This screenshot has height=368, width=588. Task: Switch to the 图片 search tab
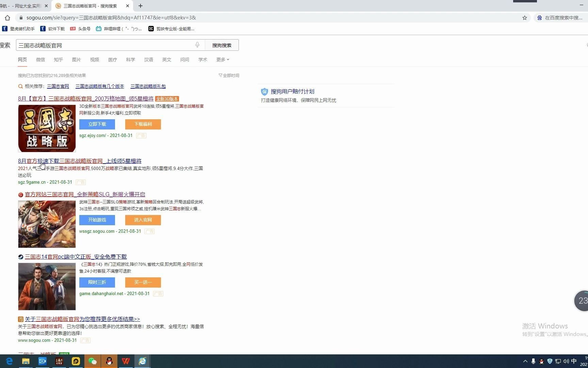pos(77,60)
